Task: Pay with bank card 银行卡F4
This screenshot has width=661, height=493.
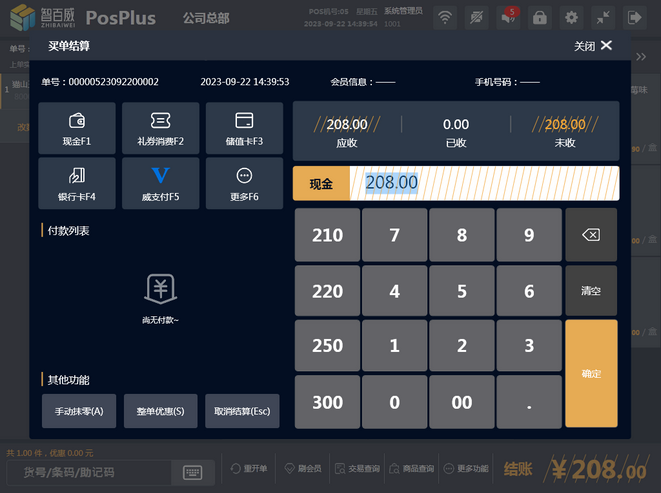Action: pyautogui.click(x=78, y=184)
